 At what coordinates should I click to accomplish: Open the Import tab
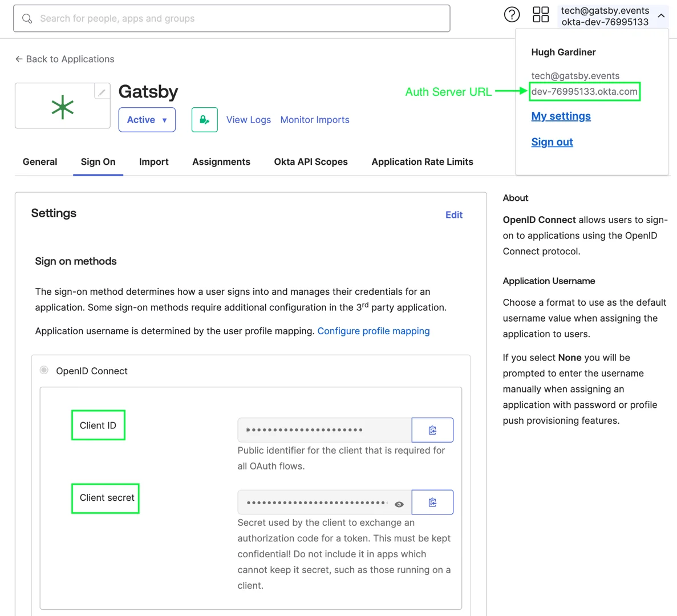click(x=153, y=162)
